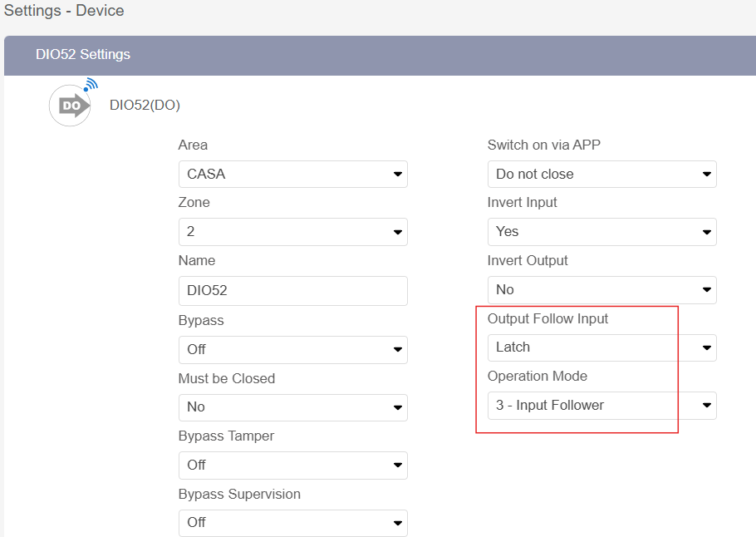Open Operation Mode dropdown showing Input Follower
This screenshot has height=537, width=756.
pos(601,406)
